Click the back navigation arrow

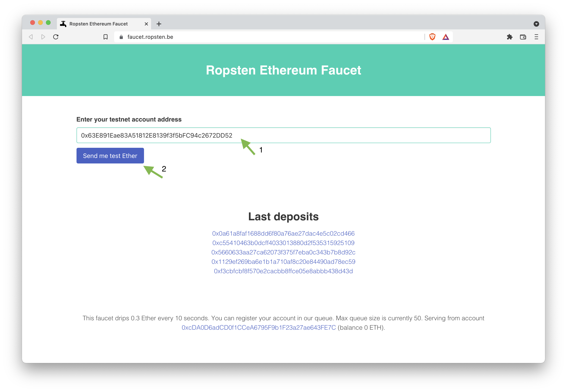(x=31, y=37)
